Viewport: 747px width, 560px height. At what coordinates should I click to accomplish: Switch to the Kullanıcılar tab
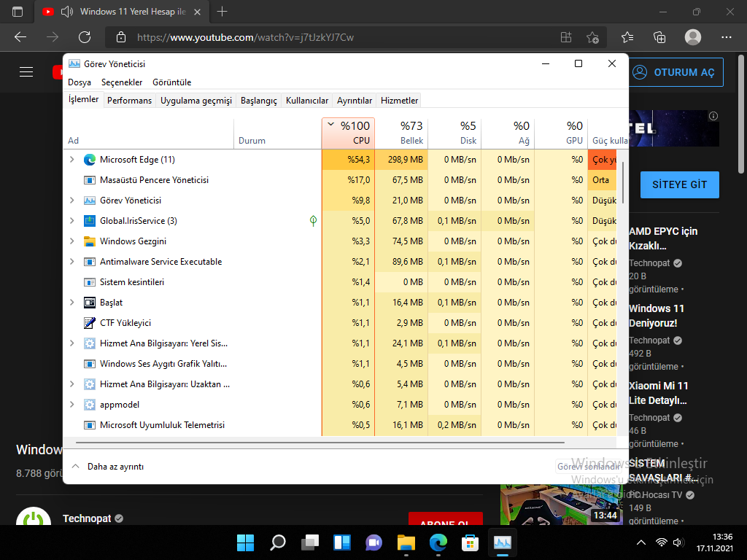307,101
